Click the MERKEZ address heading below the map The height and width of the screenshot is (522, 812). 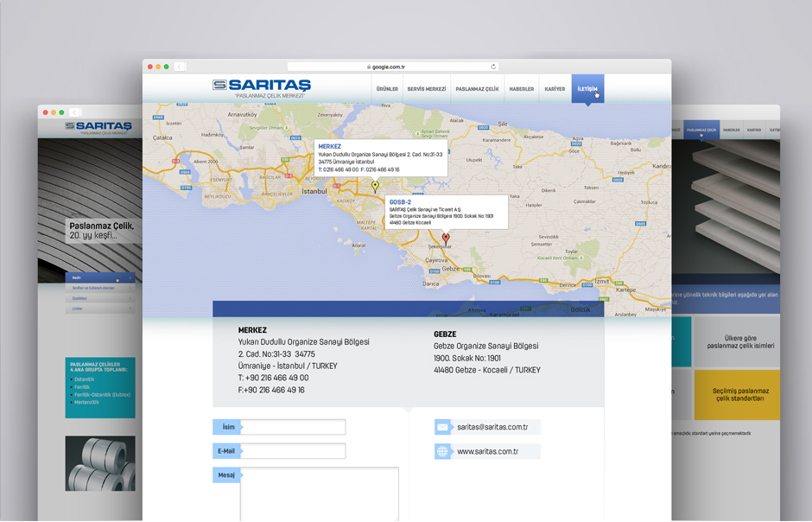[x=252, y=330]
